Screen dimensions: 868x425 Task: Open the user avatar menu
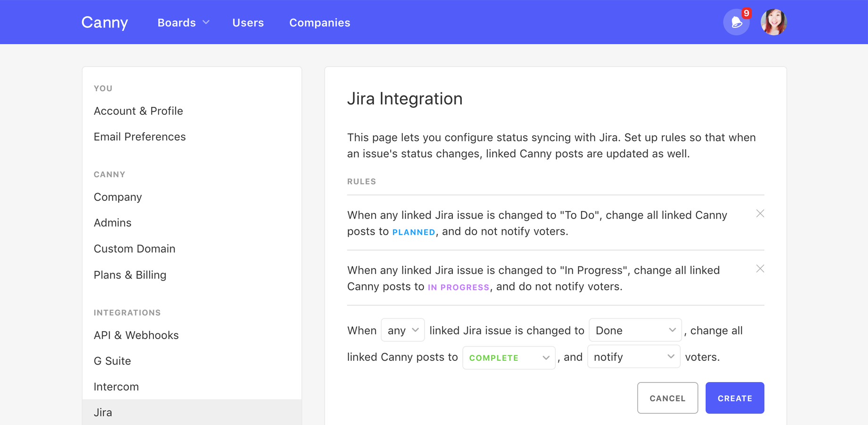774,22
